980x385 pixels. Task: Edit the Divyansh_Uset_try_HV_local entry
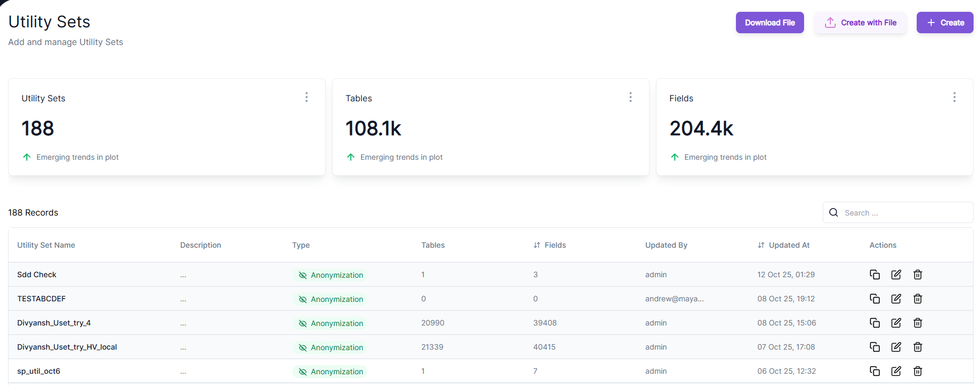[896, 347]
